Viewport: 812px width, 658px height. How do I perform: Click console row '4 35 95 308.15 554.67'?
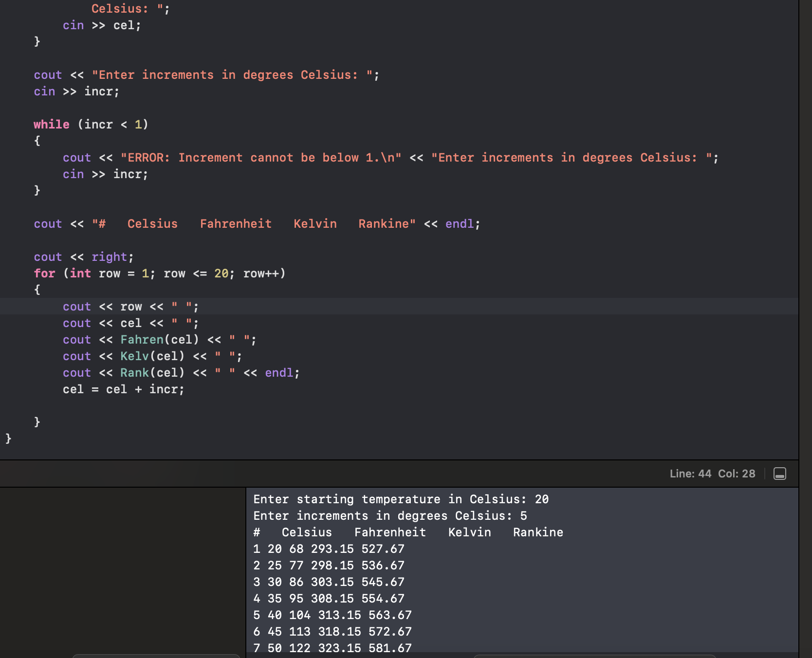click(x=329, y=599)
